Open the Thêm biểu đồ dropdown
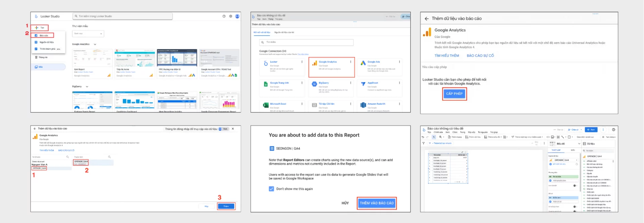 pyautogui.click(x=493, y=137)
